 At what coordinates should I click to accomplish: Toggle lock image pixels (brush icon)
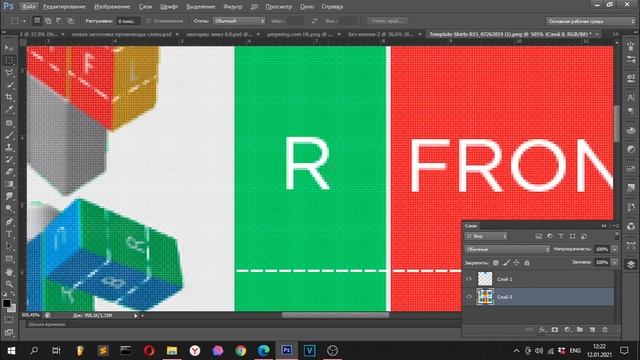506,263
